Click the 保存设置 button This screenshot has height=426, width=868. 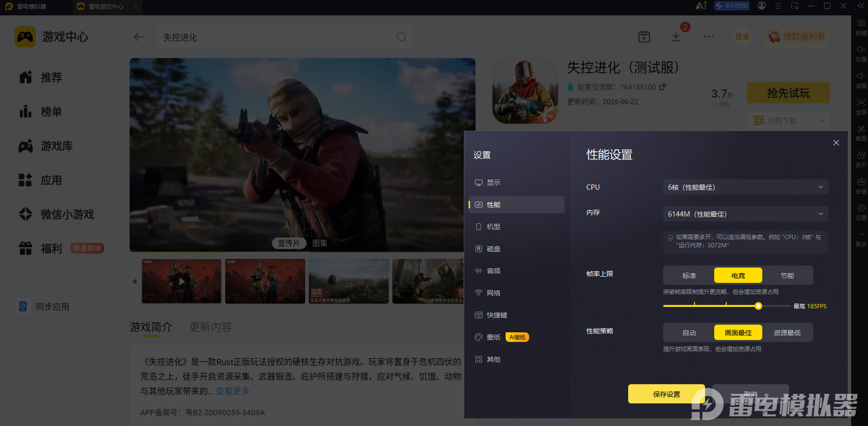coord(667,394)
